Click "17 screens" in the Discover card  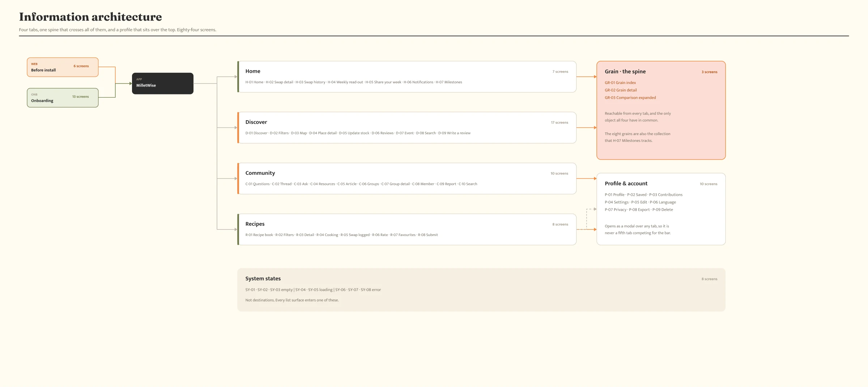[559, 123]
